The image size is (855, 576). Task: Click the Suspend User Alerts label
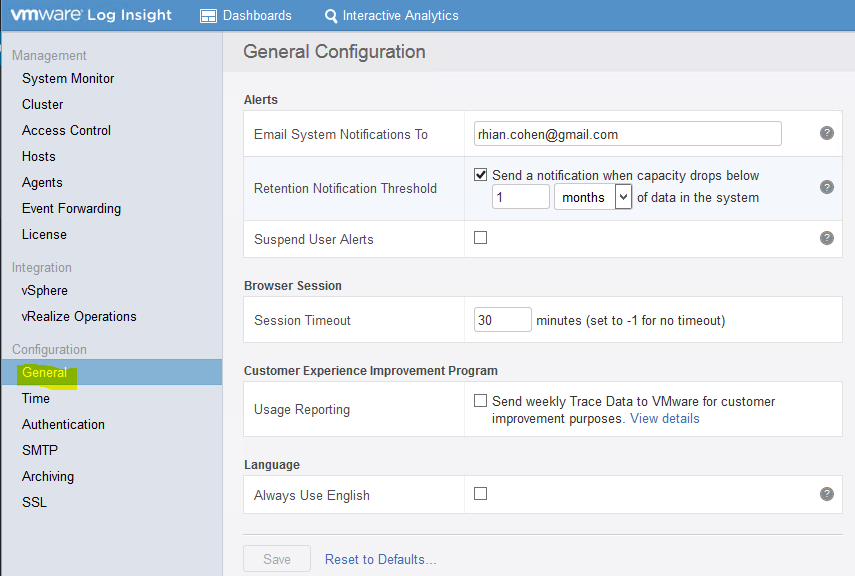coord(314,239)
